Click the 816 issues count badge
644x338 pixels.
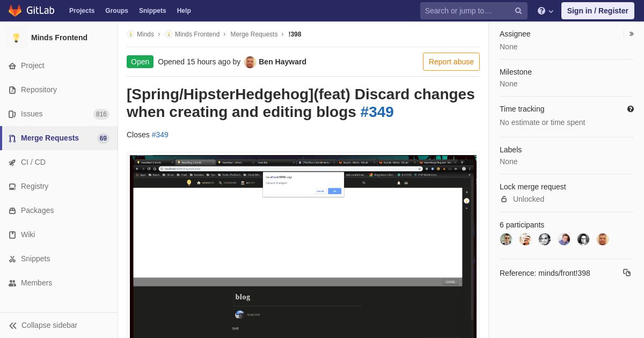[x=101, y=114]
